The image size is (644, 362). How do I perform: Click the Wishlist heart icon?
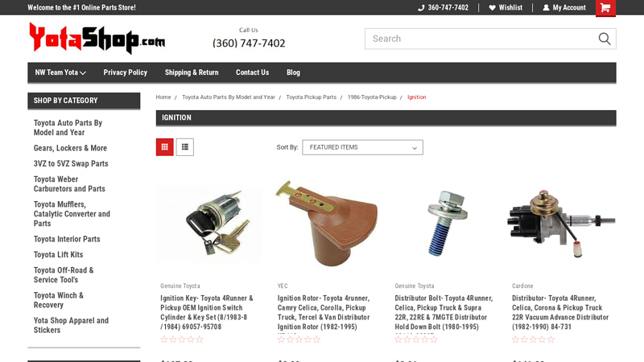[492, 8]
